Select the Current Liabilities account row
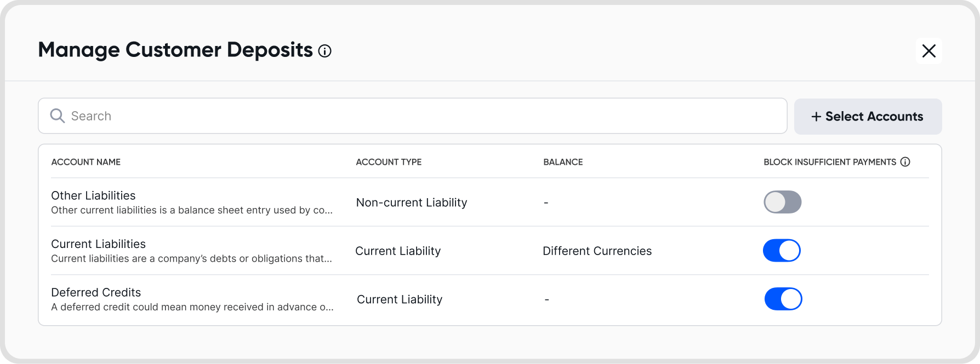The width and height of the screenshot is (980, 364). point(490,251)
